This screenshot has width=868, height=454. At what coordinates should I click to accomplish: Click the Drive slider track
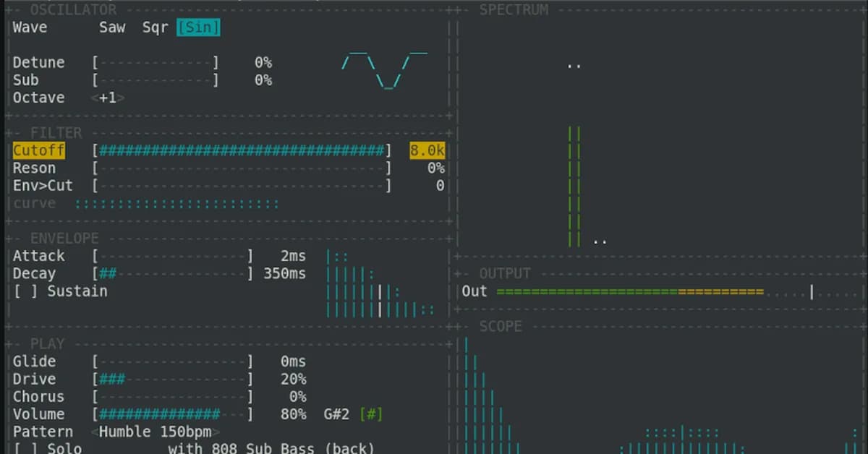point(174,380)
